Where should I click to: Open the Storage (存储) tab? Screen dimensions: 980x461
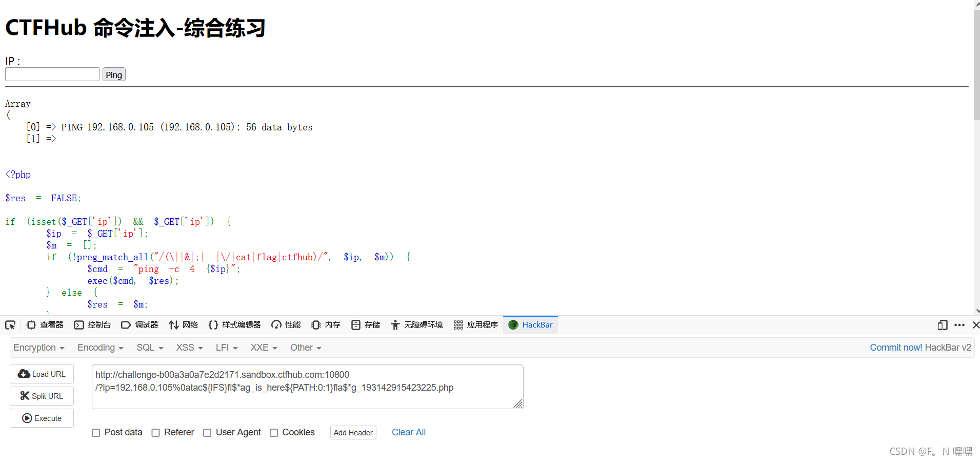(366, 325)
